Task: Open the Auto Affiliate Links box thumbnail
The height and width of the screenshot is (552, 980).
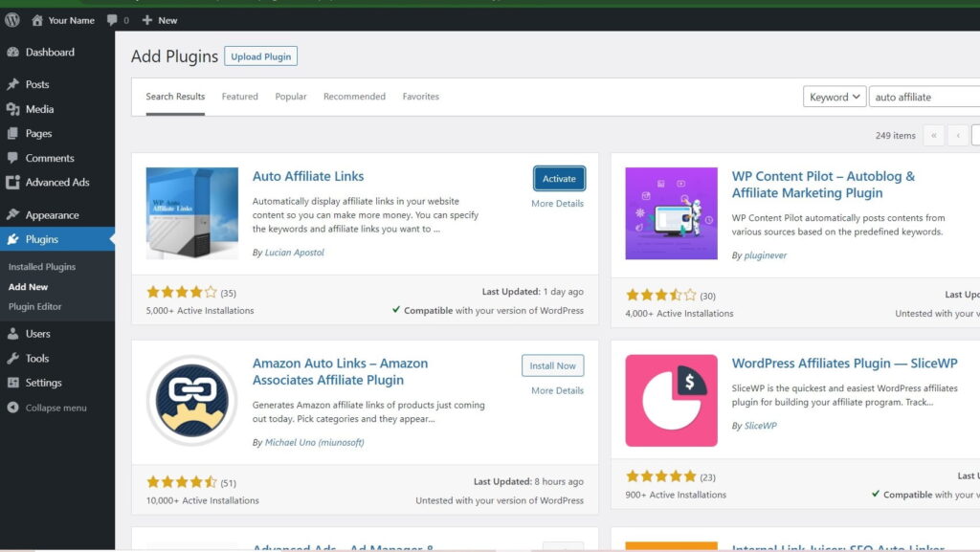Action: click(191, 213)
